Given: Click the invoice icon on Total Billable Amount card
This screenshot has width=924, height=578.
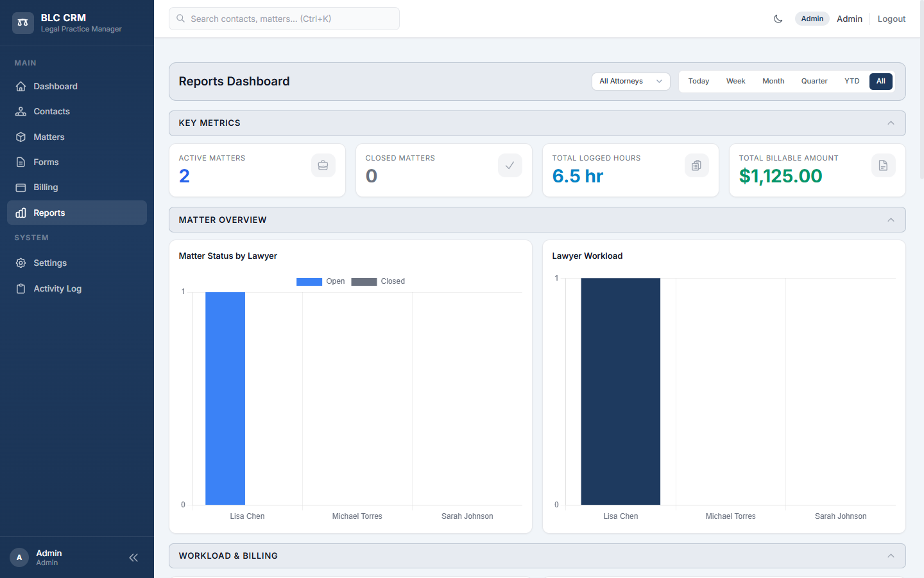Looking at the screenshot, I should (884, 166).
